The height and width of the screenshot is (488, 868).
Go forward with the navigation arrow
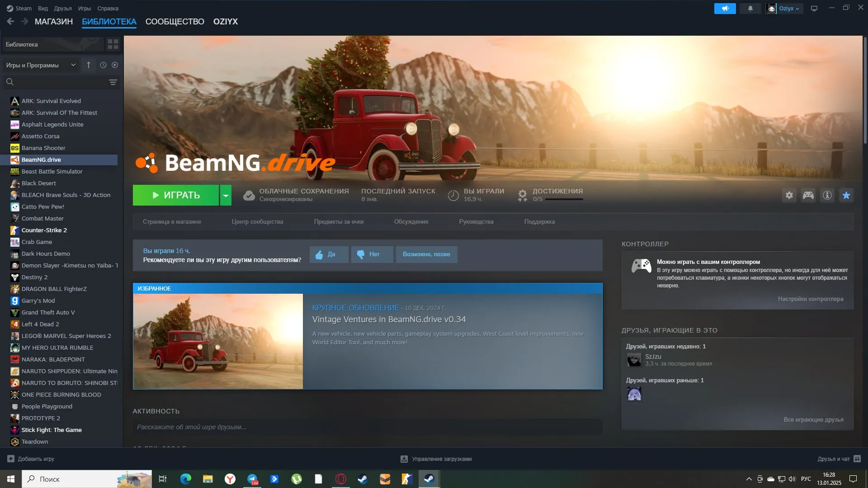tap(24, 21)
